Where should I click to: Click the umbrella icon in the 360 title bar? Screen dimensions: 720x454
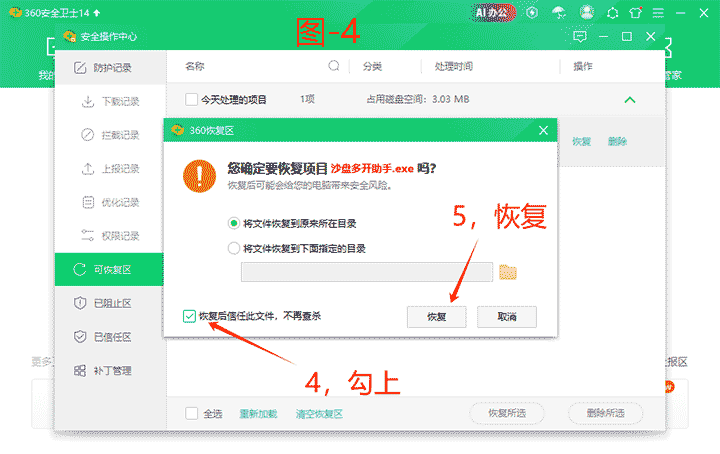[559, 12]
